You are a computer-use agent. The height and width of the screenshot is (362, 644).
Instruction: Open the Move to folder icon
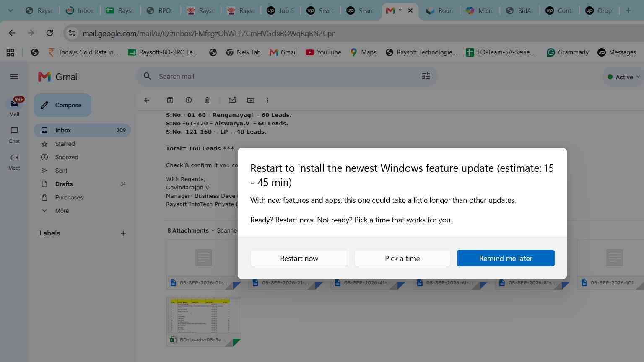(251, 100)
